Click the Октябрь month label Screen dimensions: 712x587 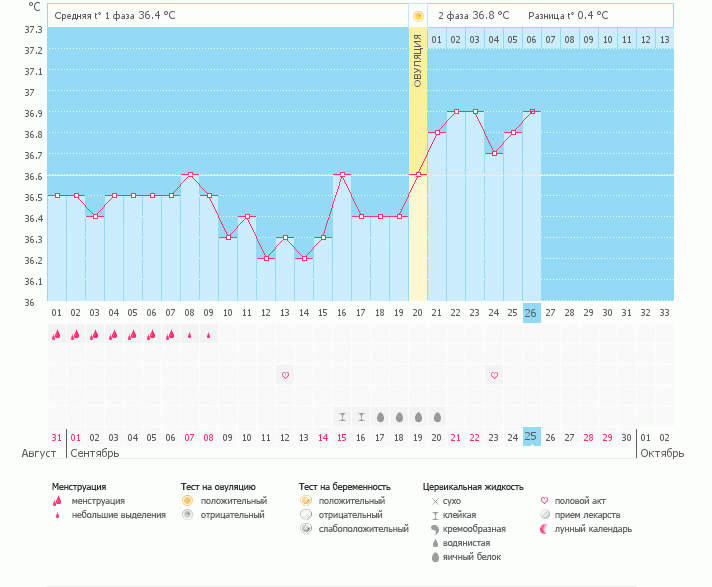[661, 453]
